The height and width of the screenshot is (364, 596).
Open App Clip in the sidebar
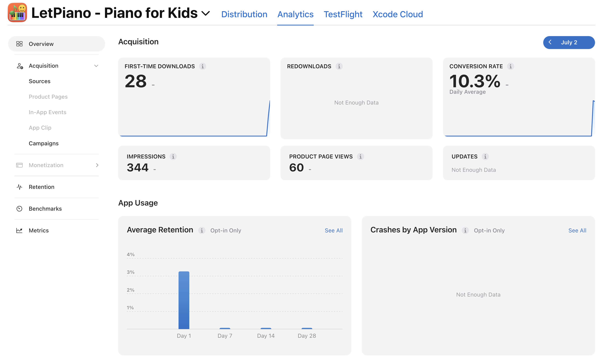tap(40, 128)
